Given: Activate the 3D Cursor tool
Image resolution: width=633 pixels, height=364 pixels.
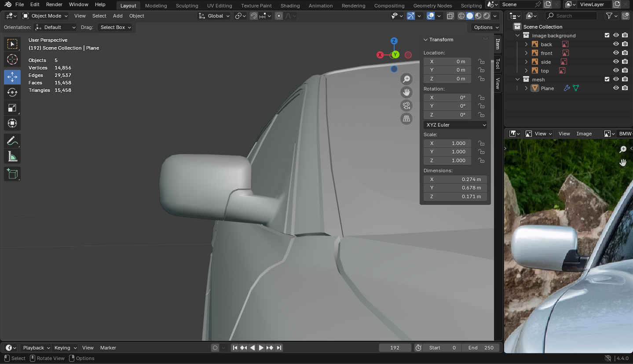Looking at the screenshot, I should [12, 59].
